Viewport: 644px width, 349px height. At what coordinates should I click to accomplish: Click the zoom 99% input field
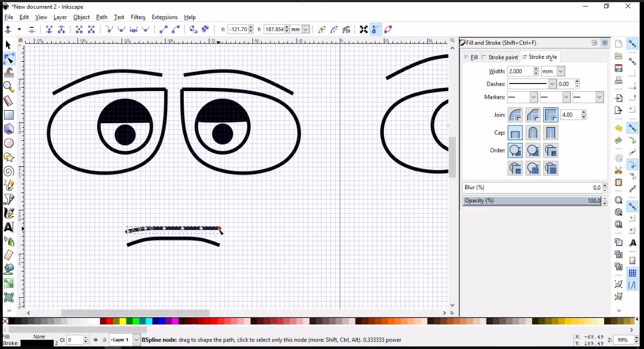pyautogui.click(x=623, y=340)
